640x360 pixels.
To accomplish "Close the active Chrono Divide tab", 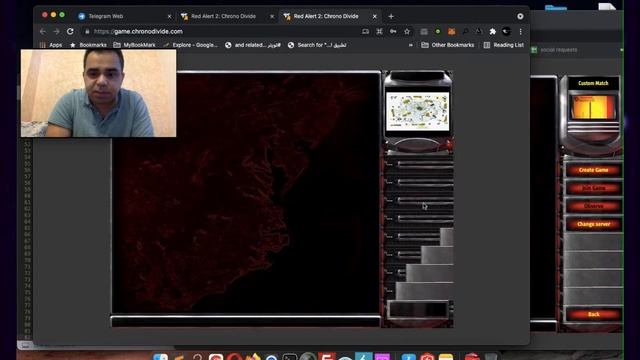I will click(375, 16).
